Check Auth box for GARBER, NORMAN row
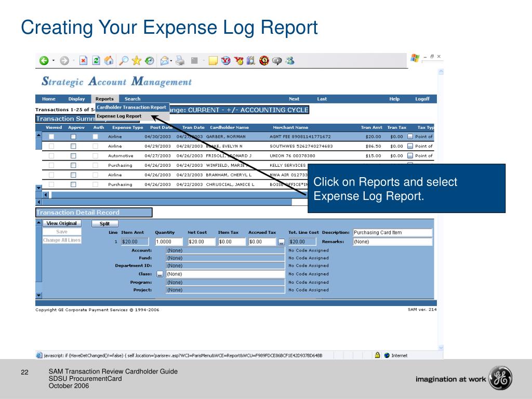532x399 pixels. 96,137
